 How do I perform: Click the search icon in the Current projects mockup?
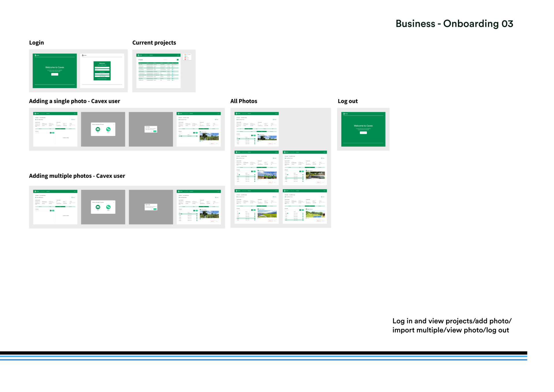click(x=177, y=60)
